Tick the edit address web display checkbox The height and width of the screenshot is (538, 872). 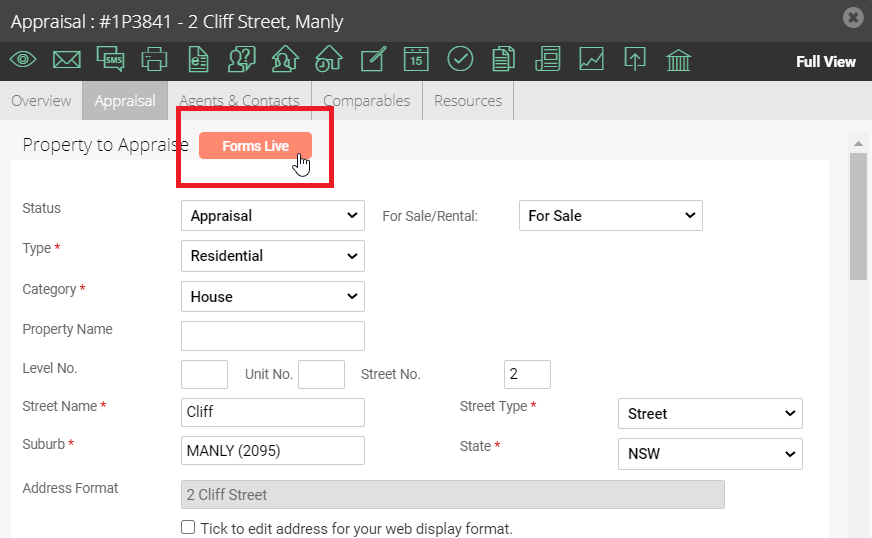pos(188,527)
